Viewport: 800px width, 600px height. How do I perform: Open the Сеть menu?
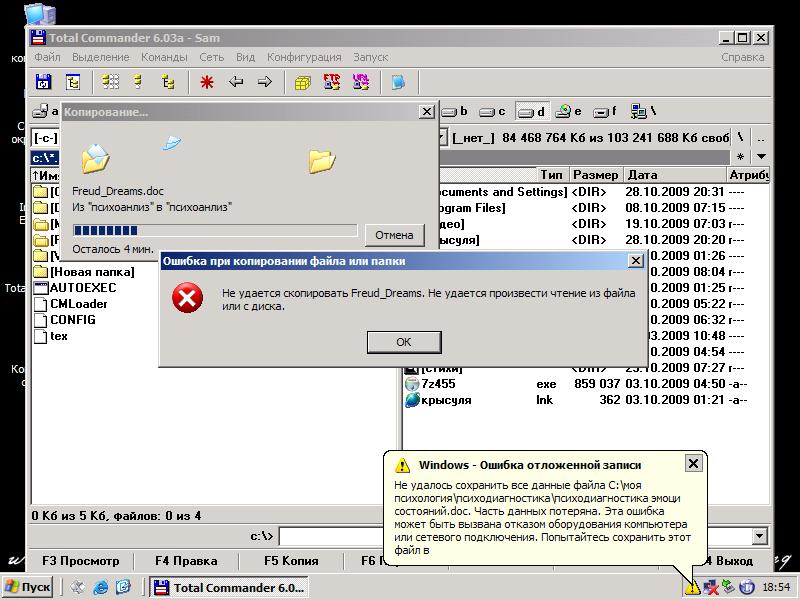tap(211, 57)
